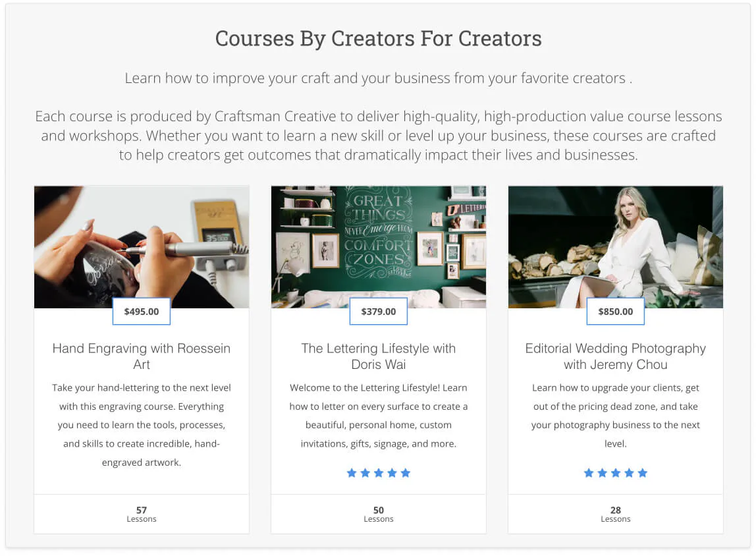This screenshot has height=556, width=756.
Task: Open The Lettering Lifestyle with Doris Wai title
Action: [x=379, y=356]
